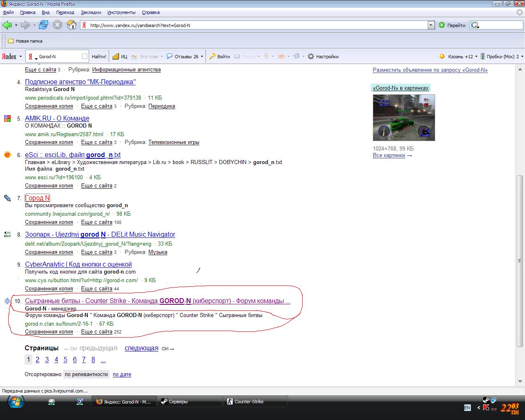The height and width of the screenshot is (420, 525).
Task: Open the AMIK.RU - О Команде link
Action: pyautogui.click(x=57, y=119)
